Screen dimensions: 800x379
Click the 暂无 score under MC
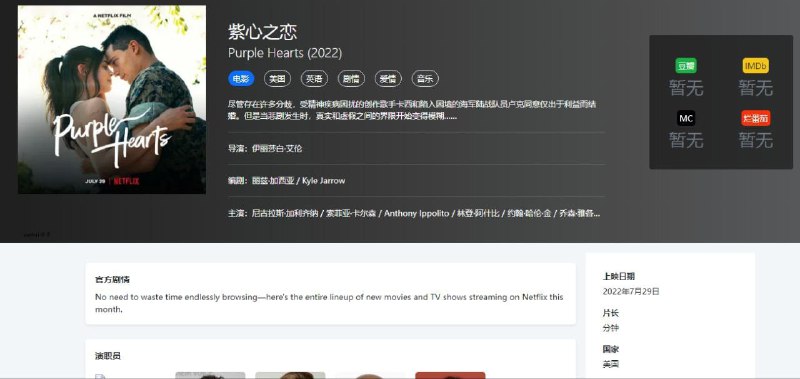(686, 139)
